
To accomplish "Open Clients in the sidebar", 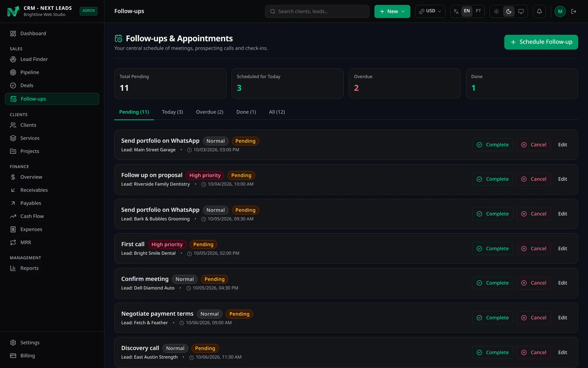I will (52, 125).
